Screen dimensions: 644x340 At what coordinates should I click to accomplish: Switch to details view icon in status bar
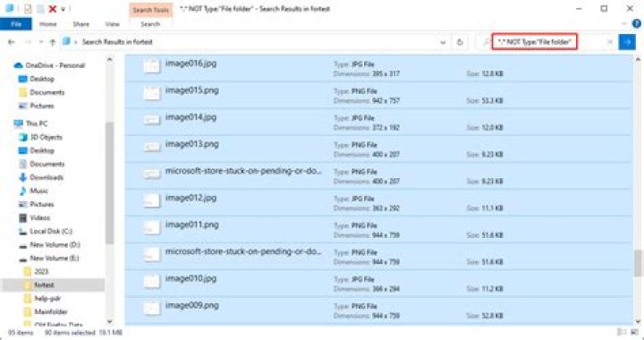[x=623, y=332]
